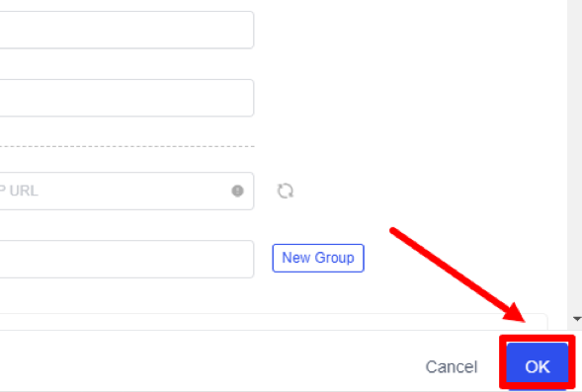The image size is (582, 392).
Task: Click the partially visible text area at bottom
Action: [274, 322]
